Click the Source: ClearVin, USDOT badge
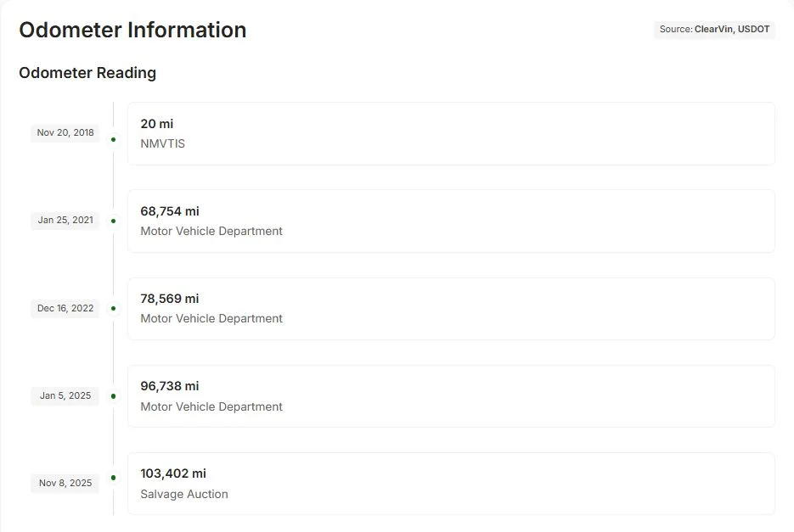The width and height of the screenshot is (794, 532). tap(714, 30)
